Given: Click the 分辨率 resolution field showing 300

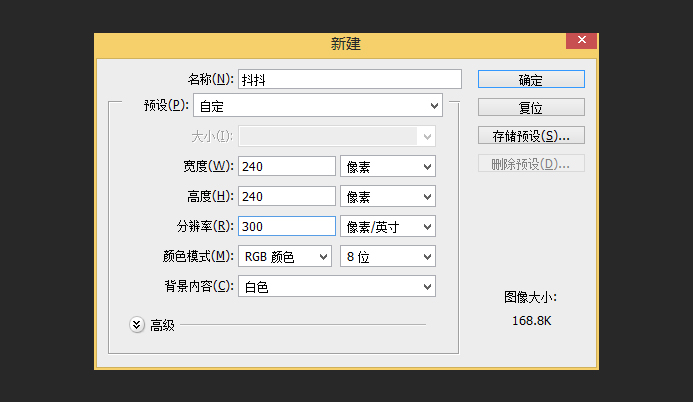Looking at the screenshot, I should (287, 227).
